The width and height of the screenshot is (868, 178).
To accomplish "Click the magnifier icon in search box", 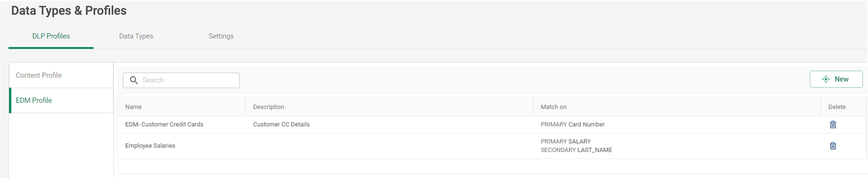I will (x=134, y=80).
